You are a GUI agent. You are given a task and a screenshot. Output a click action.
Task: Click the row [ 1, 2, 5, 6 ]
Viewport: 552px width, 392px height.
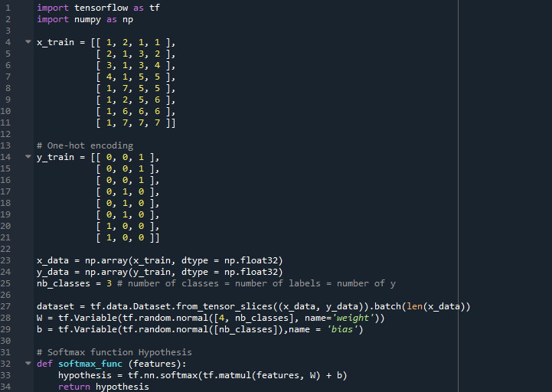tap(136, 100)
